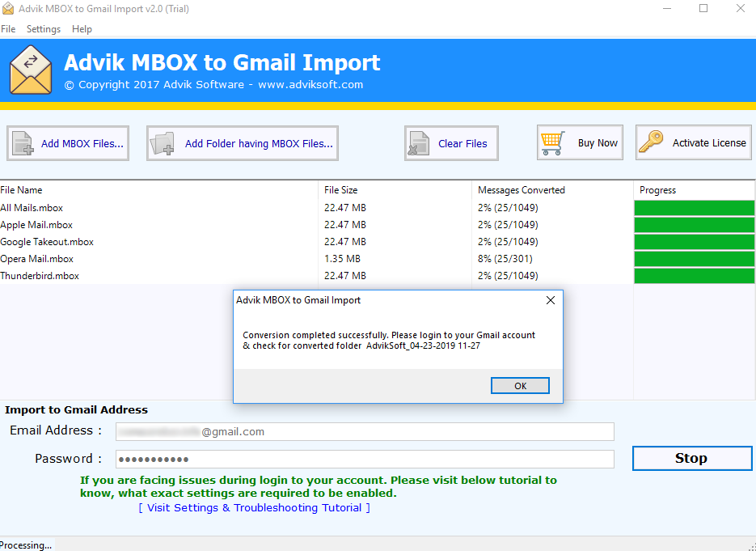Click the Activate License key icon
This screenshot has width=756, height=551.
pyautogui.click(x=651, y=142)
